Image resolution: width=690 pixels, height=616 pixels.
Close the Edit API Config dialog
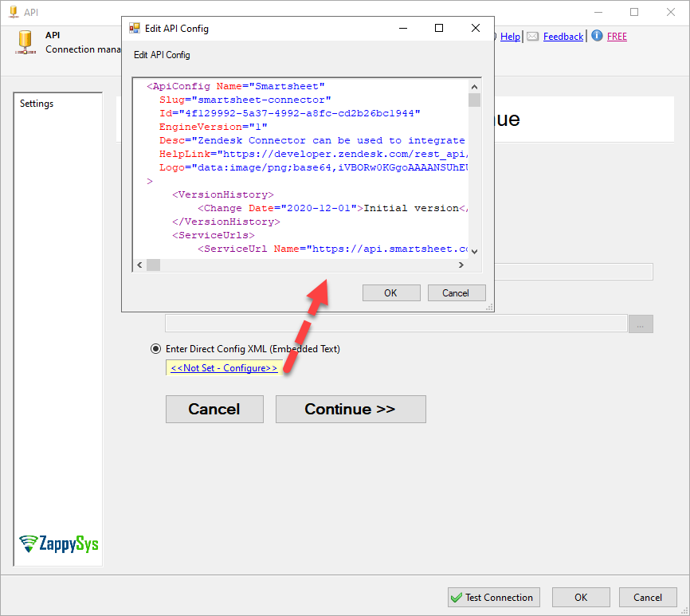[x=476, y=28]
